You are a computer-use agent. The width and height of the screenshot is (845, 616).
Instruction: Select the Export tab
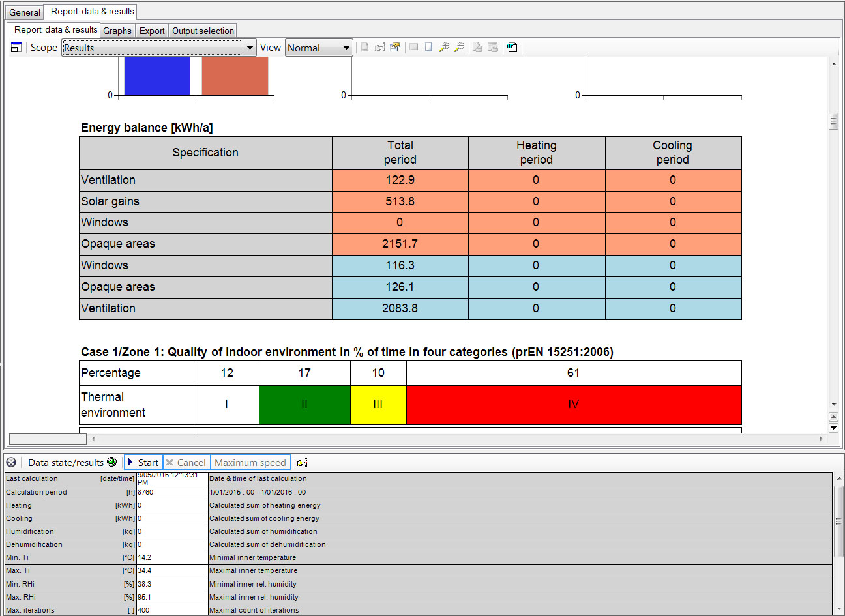click(x=152, y=31)
